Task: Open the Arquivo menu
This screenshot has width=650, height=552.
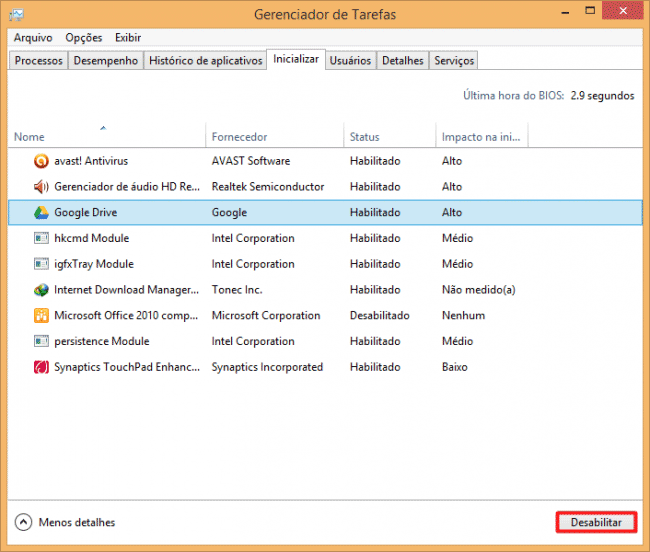Action: (x=33, y=38)
